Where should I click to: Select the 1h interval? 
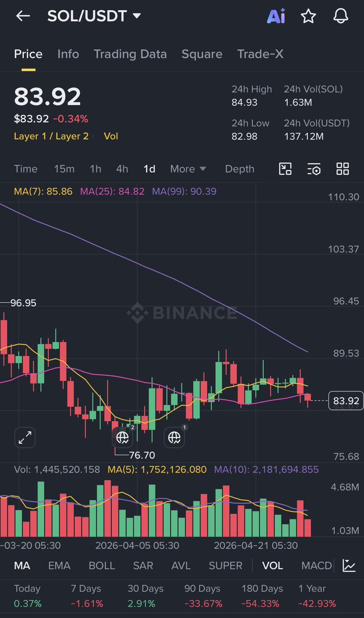[96, 169]
